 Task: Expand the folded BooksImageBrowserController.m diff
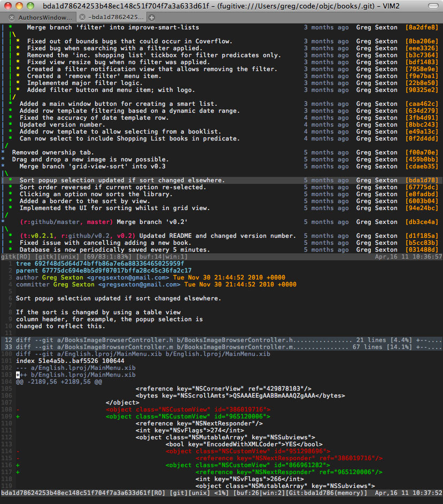tap(221, 347)
